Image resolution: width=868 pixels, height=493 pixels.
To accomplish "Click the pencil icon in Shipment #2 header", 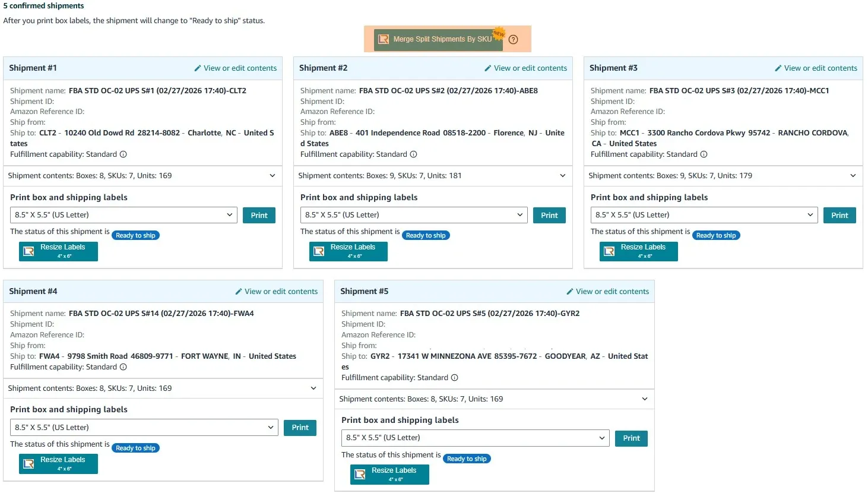I will pos(488,68).
